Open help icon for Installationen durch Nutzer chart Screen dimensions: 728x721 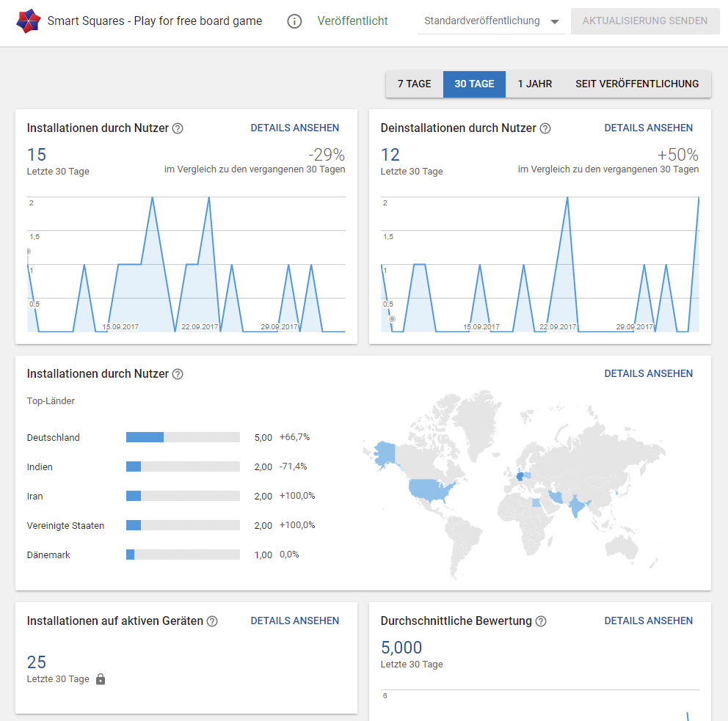coord(178,128)
